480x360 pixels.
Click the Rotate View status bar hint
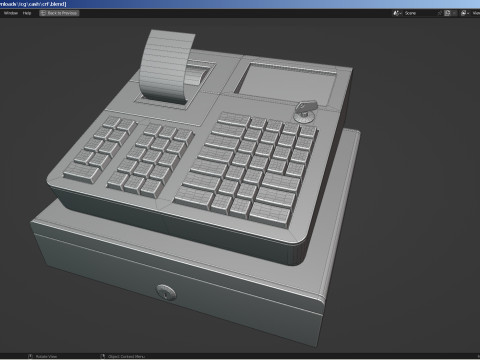[43, 357]
